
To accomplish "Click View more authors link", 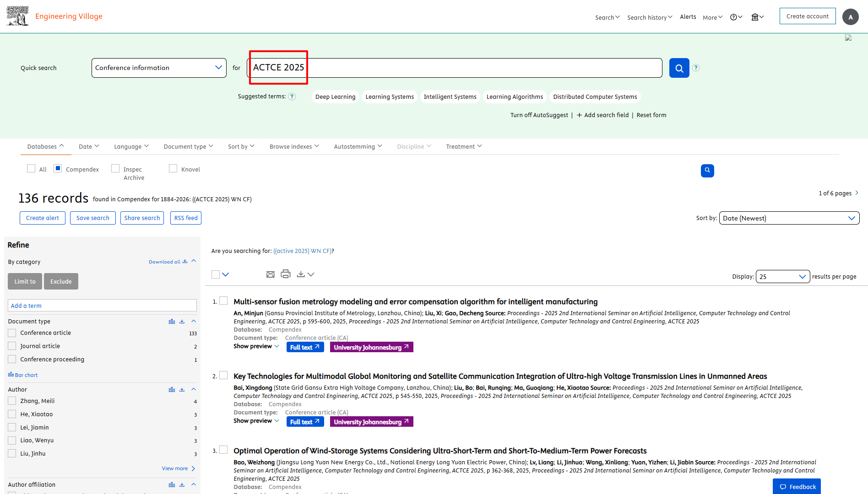I will pyautogui.click(x=179, y=468).
